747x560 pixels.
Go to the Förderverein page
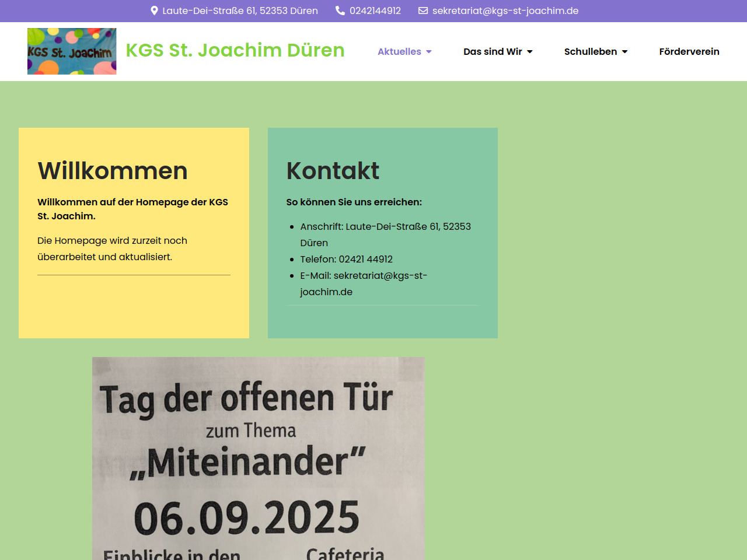click(689, 51)
